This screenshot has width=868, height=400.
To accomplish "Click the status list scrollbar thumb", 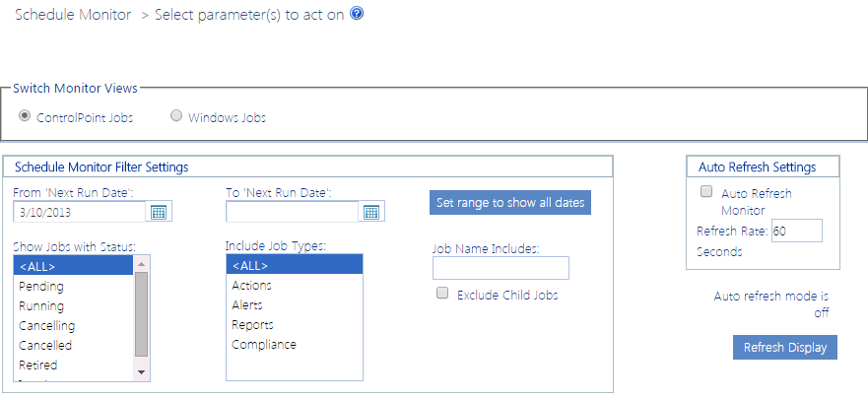I will pos(141,312).
